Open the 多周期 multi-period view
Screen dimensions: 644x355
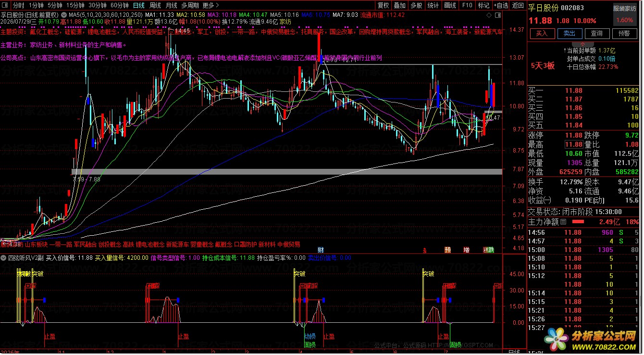point(190,5)
